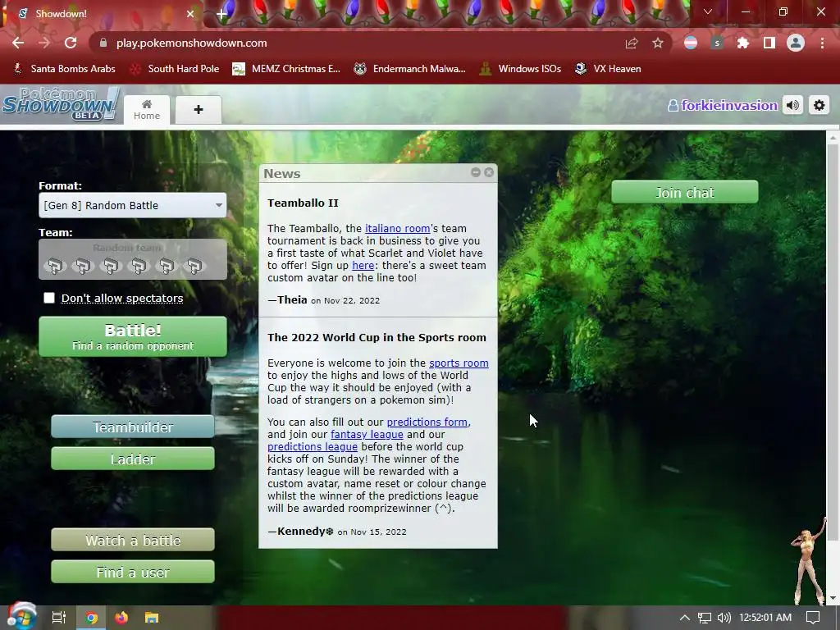
Task: Open the Showdown options gear icon
Action: [819, 105]
